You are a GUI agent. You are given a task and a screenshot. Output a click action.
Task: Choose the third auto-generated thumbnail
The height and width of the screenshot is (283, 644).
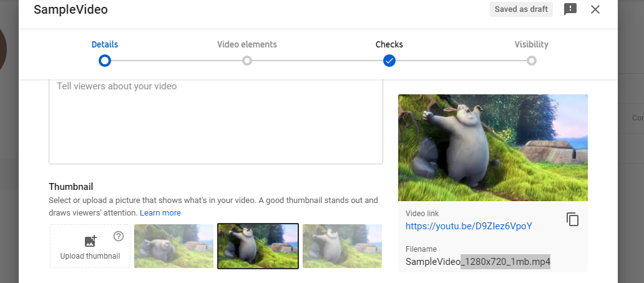(x=342, y=246)
